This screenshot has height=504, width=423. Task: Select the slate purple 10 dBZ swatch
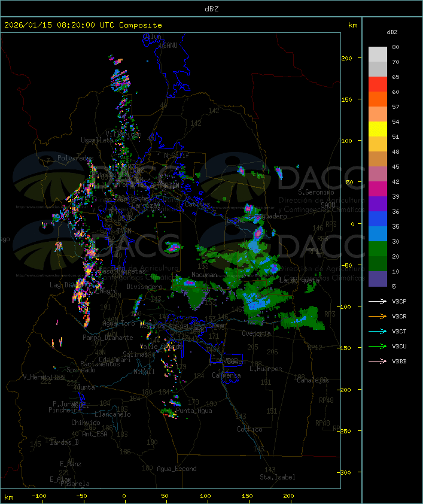click(x=378, y=279)
